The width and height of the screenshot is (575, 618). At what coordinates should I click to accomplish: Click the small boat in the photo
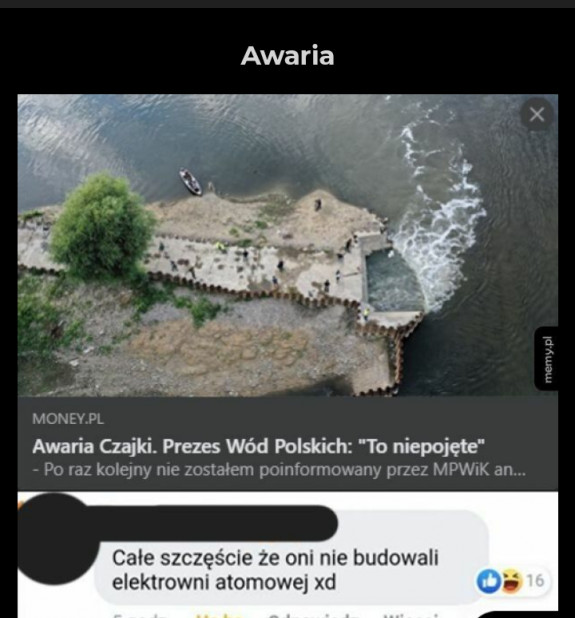(x=191, y=182)
